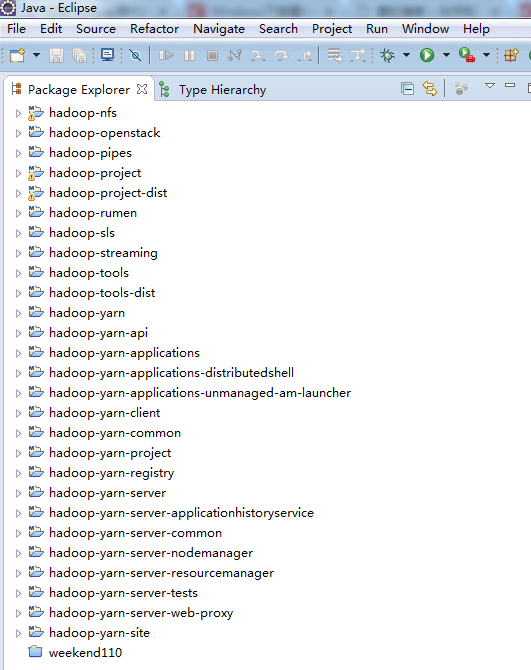Image resolution: width=531 pixels, height=670 pixels.
Task: Click the New wizard toolbar icon
Action: point(18,56)
